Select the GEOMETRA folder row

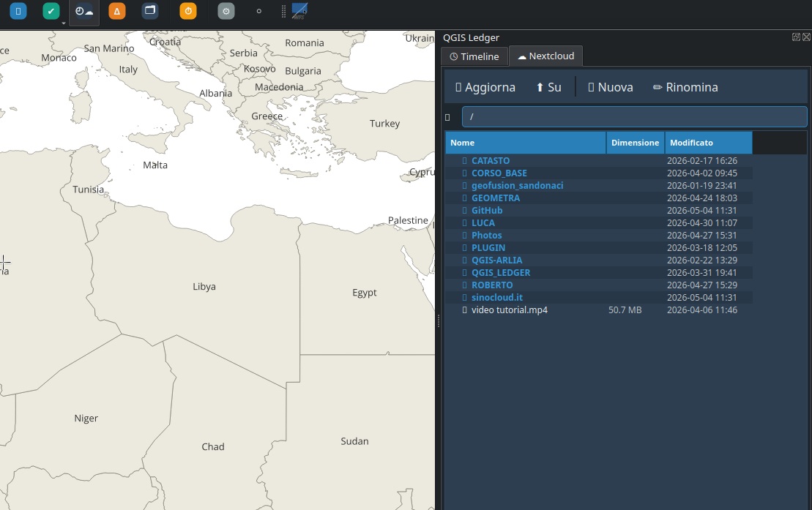pos(599,198)
